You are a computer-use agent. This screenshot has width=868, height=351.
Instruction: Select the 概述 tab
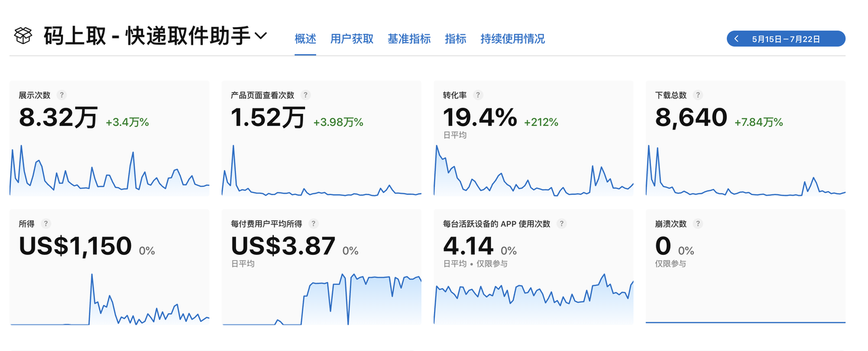point(305,39)
